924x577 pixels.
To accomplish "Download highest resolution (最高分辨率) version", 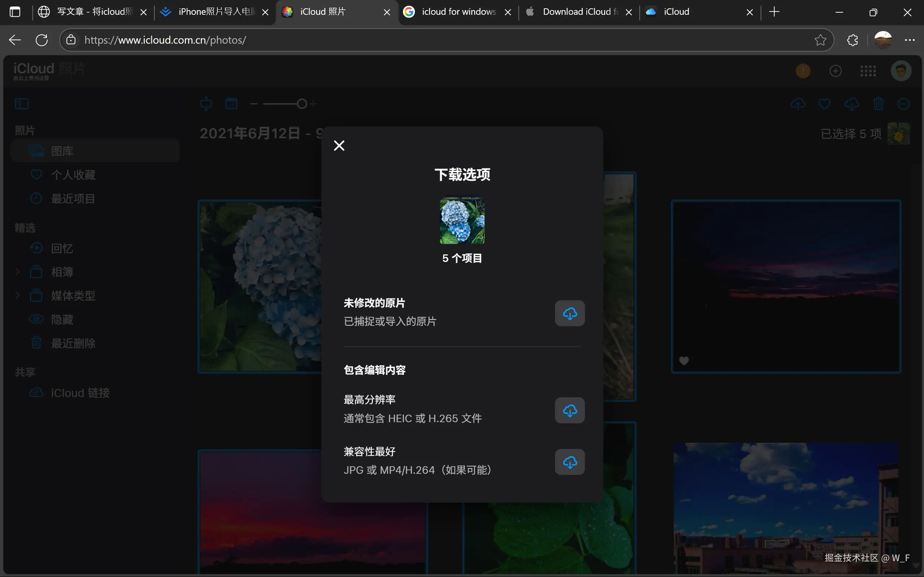I will coord(570,410).
